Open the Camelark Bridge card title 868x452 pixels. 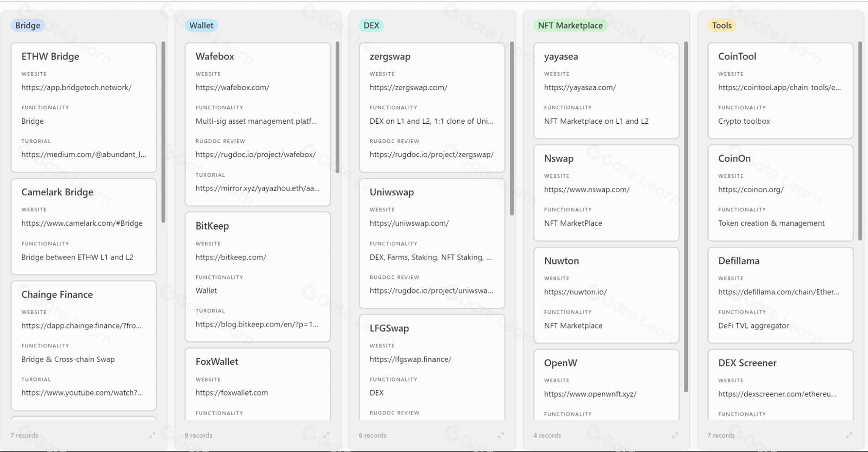(x=57, y=192)
